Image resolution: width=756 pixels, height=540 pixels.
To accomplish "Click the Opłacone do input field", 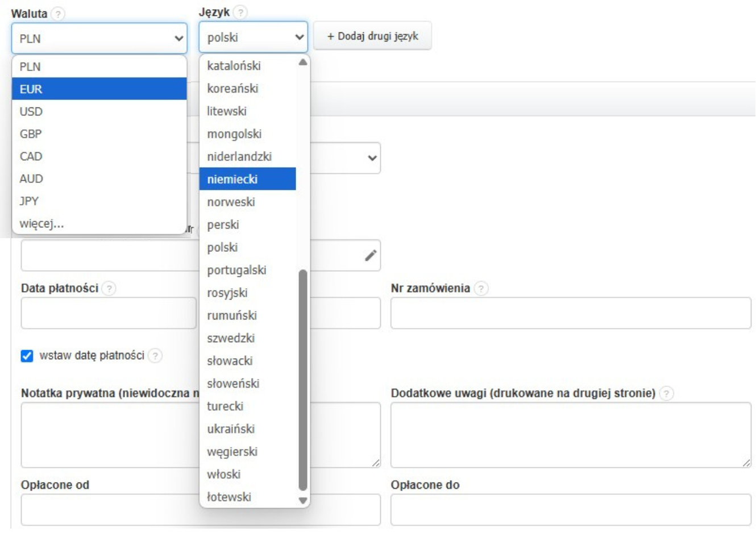I will [x=570, y=509].
